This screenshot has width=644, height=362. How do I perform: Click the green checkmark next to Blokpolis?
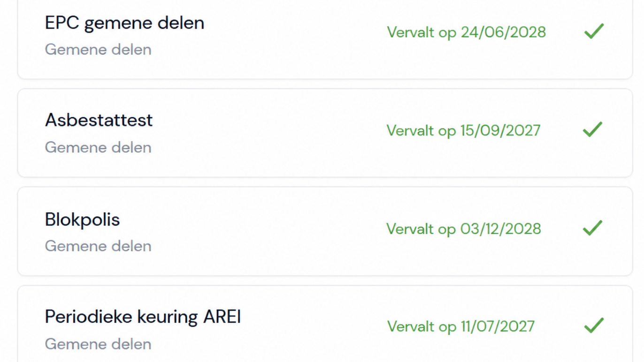[x=592, y=228]
